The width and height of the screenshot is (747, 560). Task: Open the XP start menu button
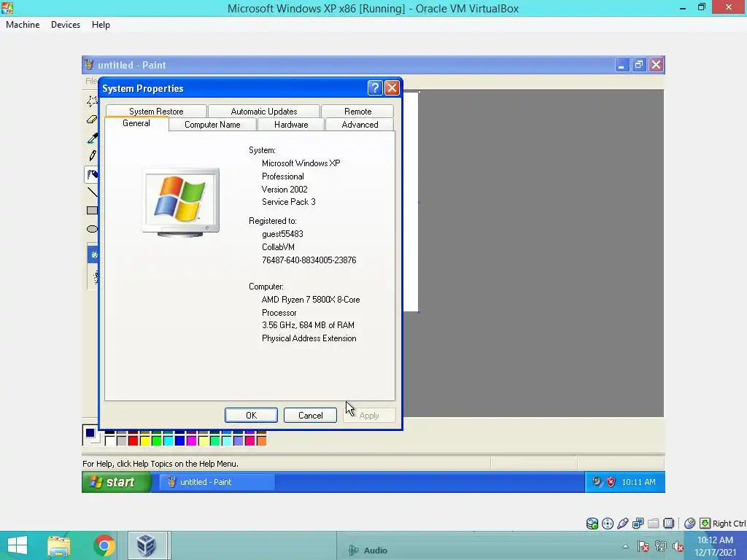(x=117, y=482)
